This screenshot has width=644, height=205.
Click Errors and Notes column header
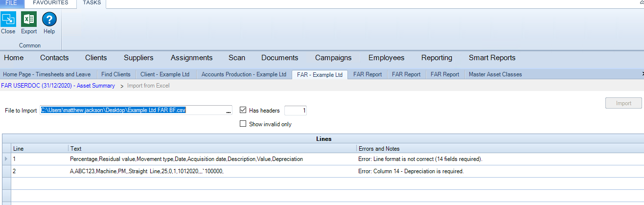point(500,148)
